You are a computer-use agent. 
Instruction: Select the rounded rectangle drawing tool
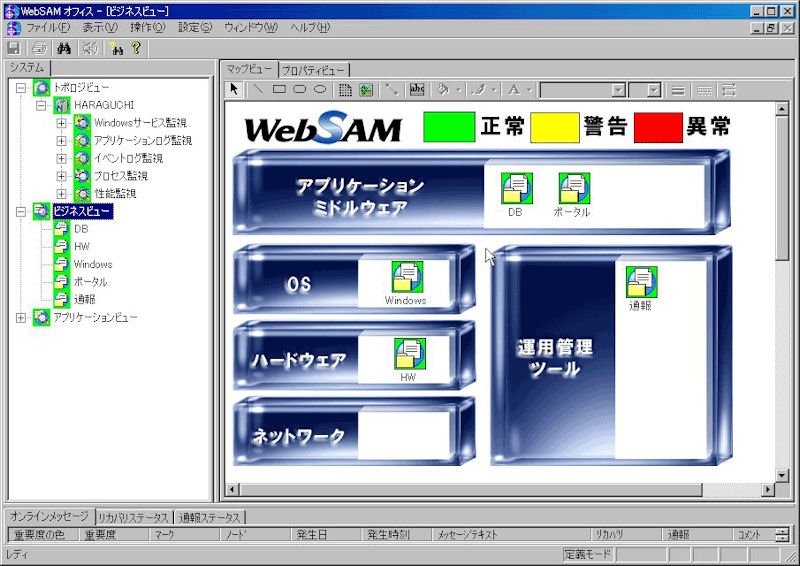pyautogui.click(x=299, y=89)
